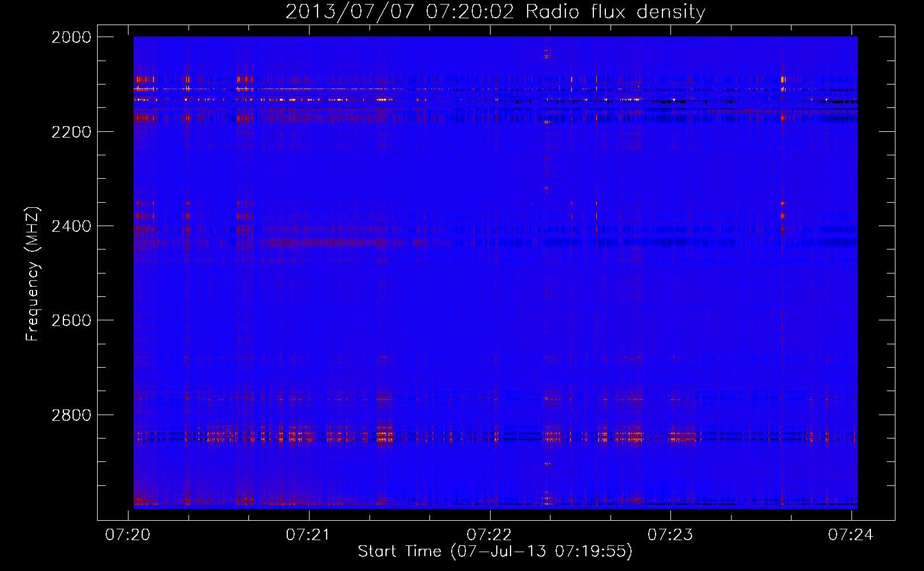Click the bright burst near 2100 MHz after 07:23
Image resolution: width=924 pixels, height=571 pixels.
pos(783,79)
